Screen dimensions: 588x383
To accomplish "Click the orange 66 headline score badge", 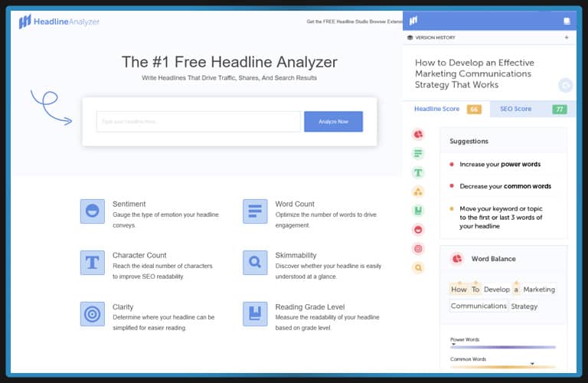I will (x=474, y=110).
